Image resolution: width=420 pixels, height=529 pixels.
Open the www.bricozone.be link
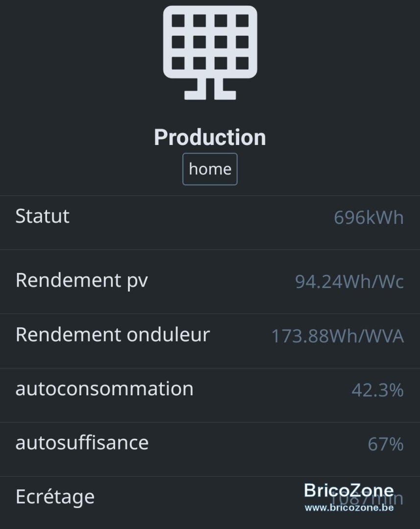click(x=349, y=507)
